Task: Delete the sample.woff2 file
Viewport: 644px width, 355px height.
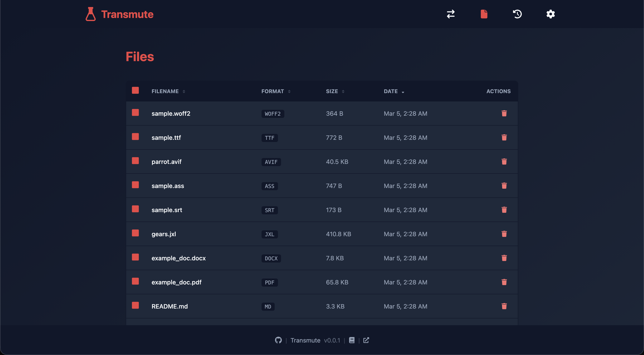Action: (504, 113)
